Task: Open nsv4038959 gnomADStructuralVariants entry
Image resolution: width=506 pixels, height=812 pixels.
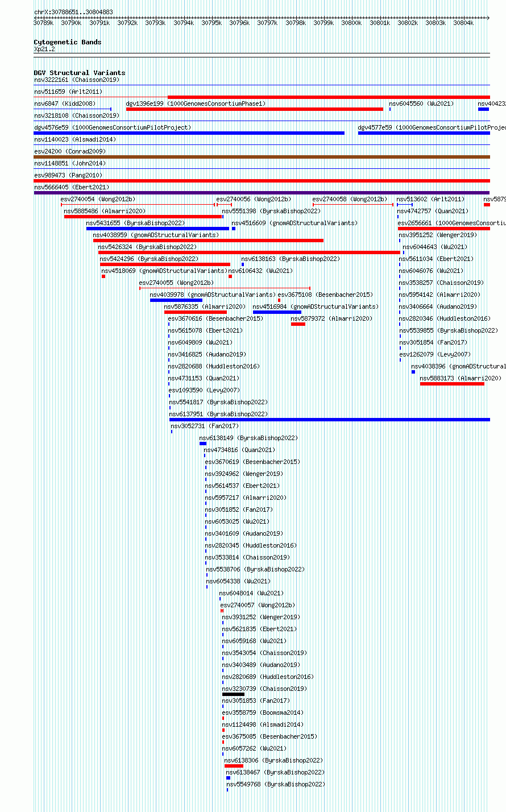Action: 156,235
